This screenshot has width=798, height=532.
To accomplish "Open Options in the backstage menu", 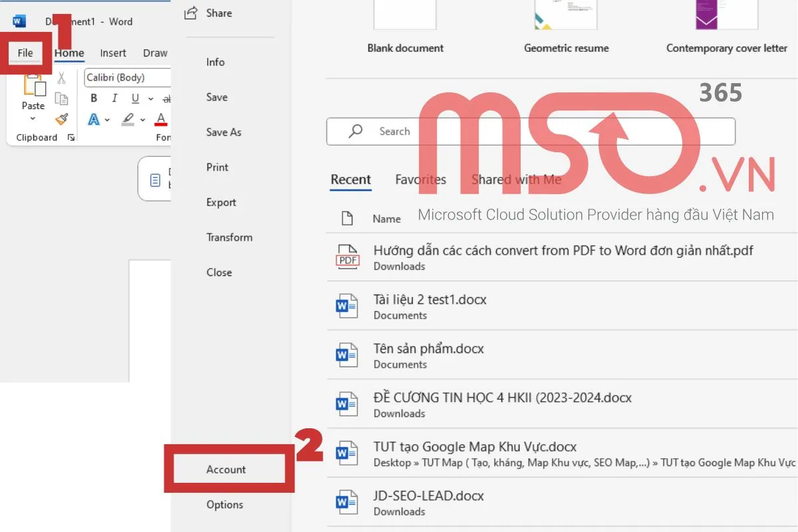I will point(225,505).
